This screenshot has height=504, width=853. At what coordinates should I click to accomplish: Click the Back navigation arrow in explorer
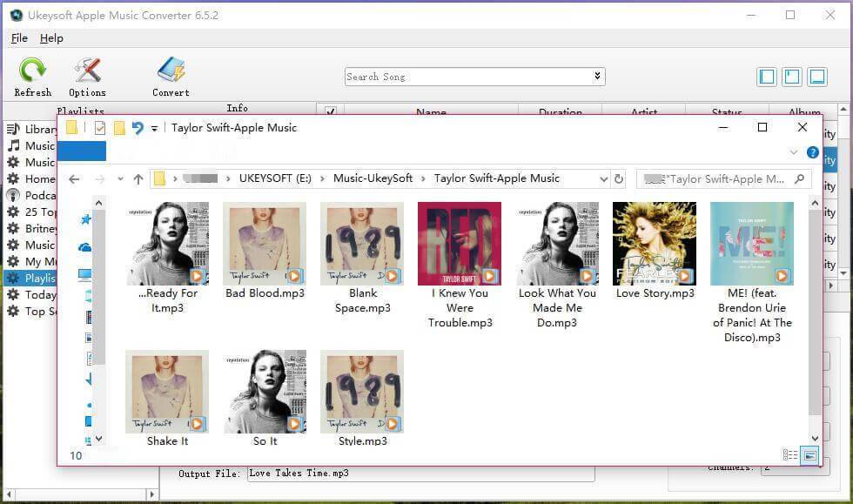(x=74, y=178)
